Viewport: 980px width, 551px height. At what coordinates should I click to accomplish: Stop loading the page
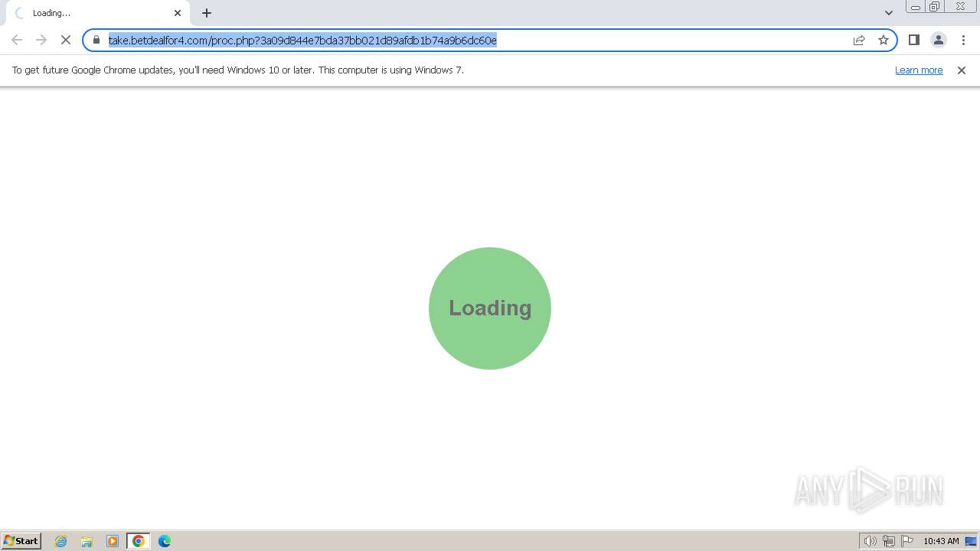(66, 40)
